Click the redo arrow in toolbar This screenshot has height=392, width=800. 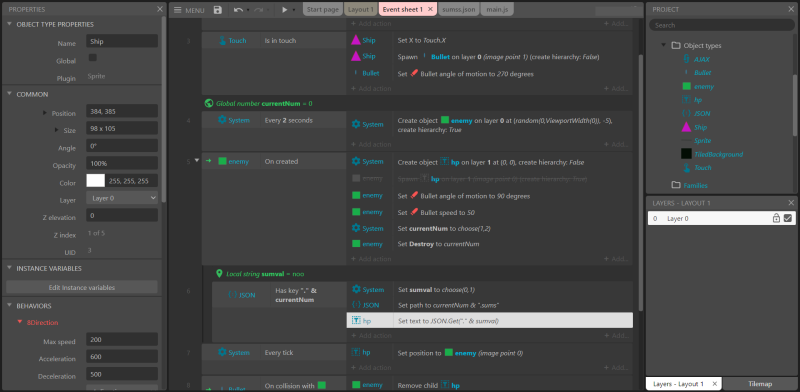258,10
